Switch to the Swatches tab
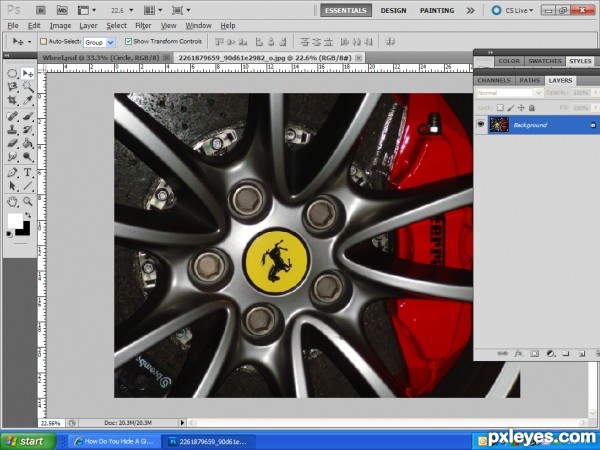The image size is (600, 450). 545,61
